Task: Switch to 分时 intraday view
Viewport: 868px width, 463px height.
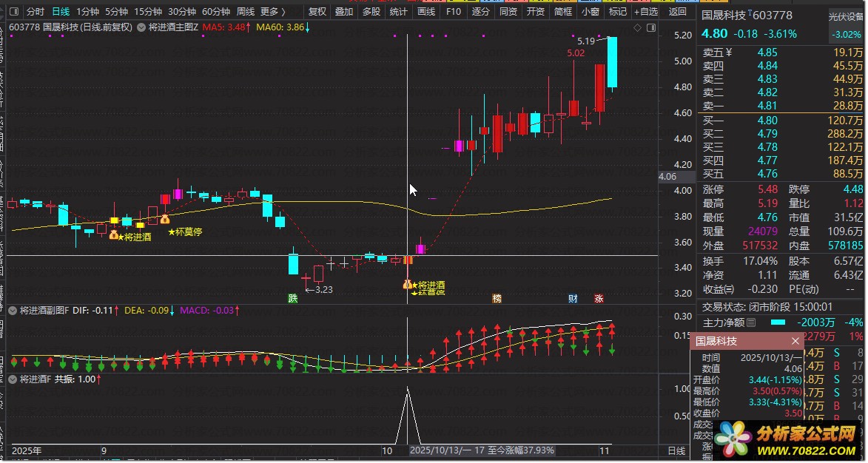Action: (x=35, y=11)
